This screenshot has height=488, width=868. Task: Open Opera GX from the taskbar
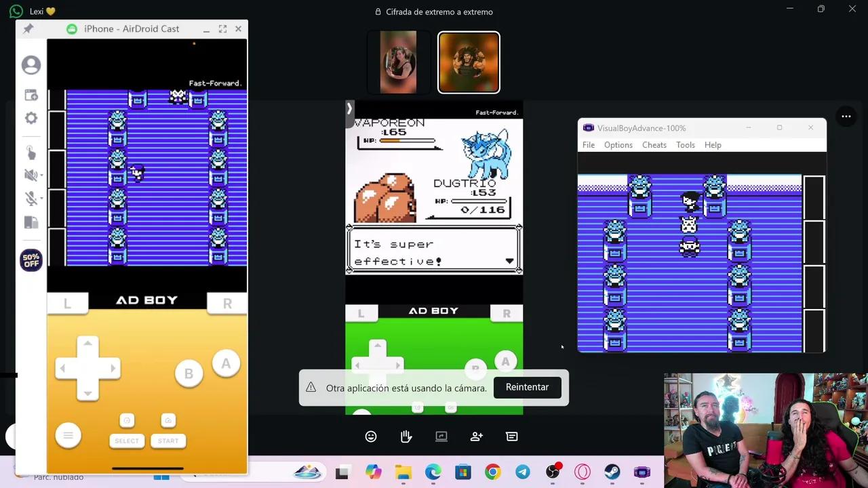tap(583, 472)
